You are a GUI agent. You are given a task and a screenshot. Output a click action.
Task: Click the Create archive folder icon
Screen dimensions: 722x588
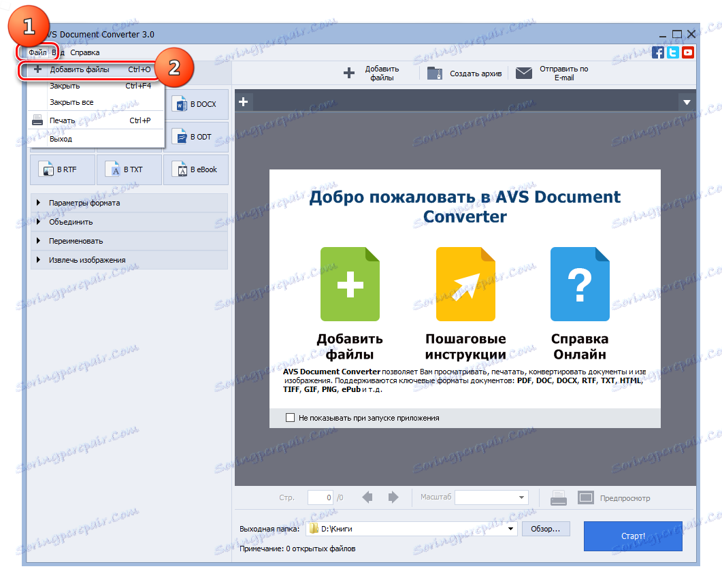(x=434, y=73)
